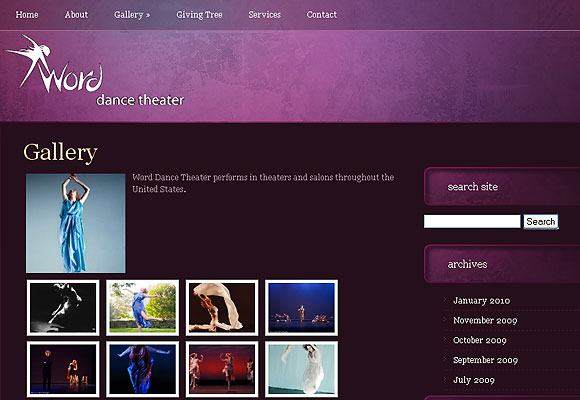Image resolution: width=580 pixels, height=400 pixels.
Task: Click the Gallery page heading
Action: coord(60,152)
